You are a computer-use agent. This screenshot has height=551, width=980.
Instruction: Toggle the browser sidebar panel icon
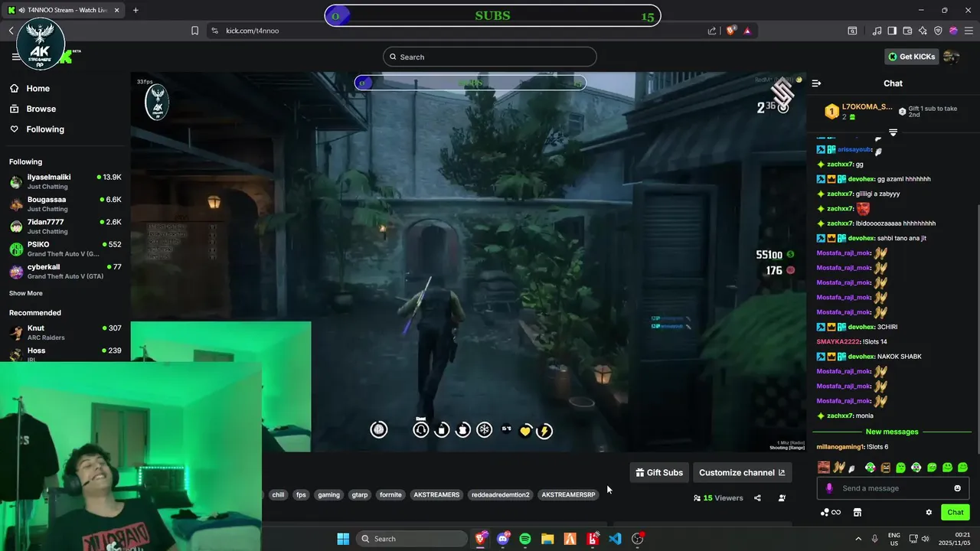pyautogui.click(x=892, y=31)
